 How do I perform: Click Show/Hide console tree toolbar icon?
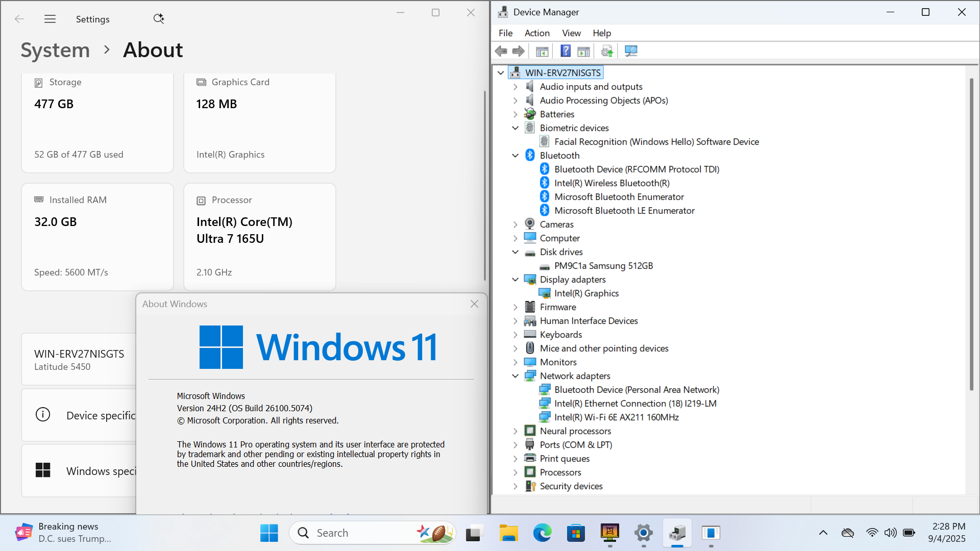[x=542, y=51]
